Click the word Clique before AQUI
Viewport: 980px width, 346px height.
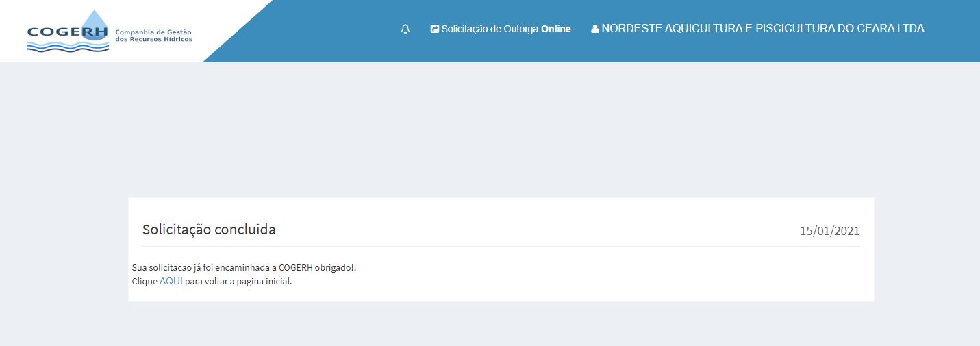[x=145, y=281]
